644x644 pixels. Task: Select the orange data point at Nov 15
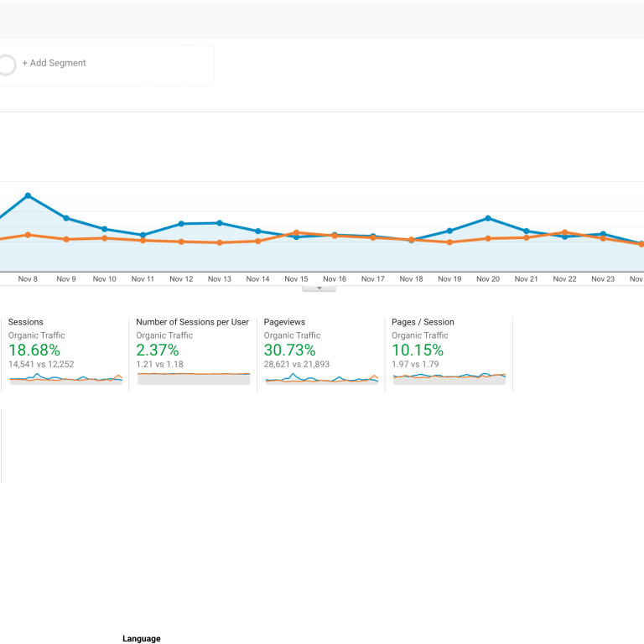click(296, 232)
